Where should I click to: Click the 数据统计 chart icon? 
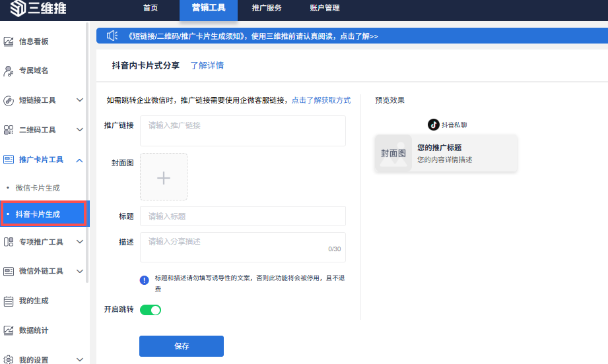coord(9,330)
